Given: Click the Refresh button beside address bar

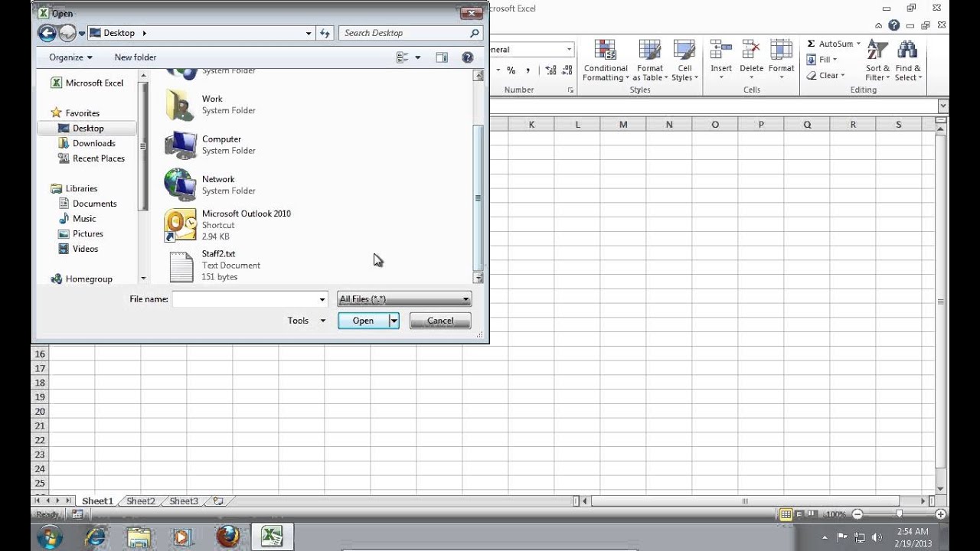Looking at the screenshot, I should tap(325, 33).
